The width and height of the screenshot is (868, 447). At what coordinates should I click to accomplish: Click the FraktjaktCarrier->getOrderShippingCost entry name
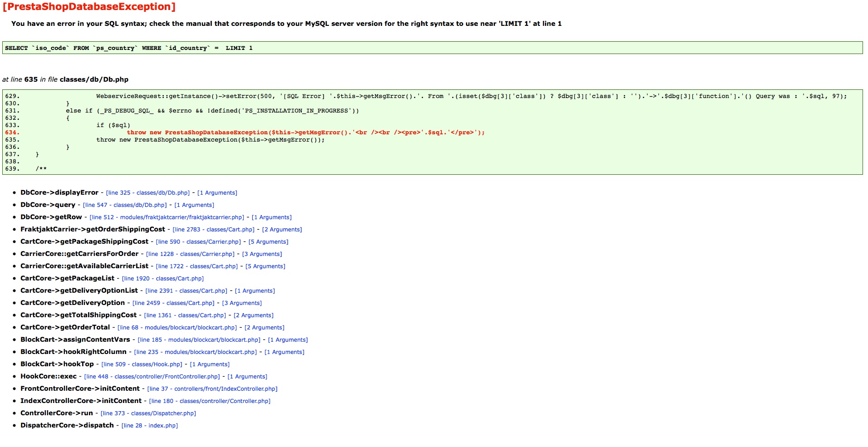[x=93, y=229]
